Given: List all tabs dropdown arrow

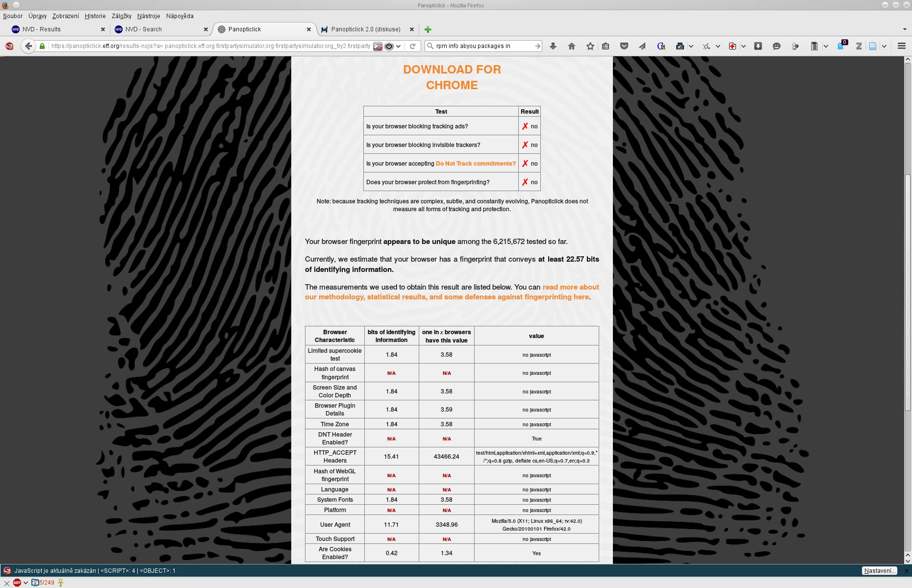Looking at the screenshot, I should [905, 29].
